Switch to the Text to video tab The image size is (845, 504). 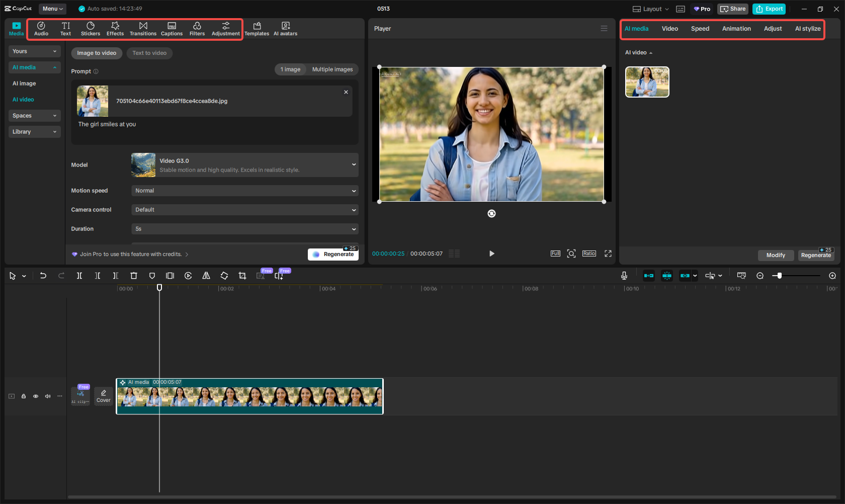(x=149, y=53)
